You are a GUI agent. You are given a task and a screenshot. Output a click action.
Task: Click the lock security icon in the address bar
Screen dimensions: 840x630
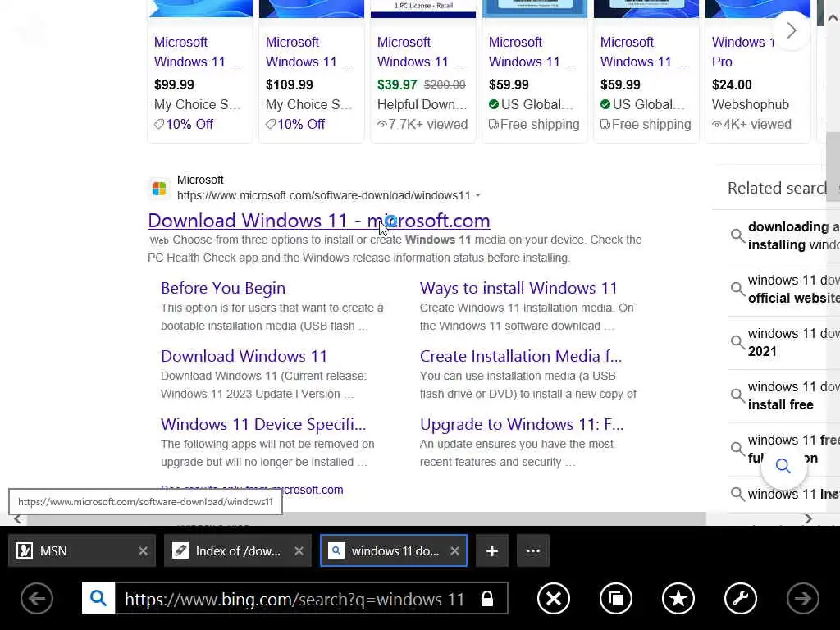(x=487, y=598)
